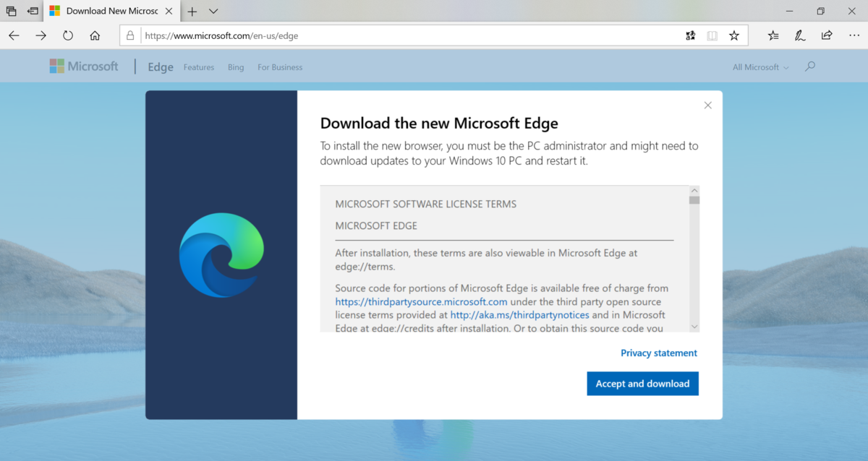The image size is (868, 461).
Task: Open the Privacy statement link
Action: pos(659,353)
